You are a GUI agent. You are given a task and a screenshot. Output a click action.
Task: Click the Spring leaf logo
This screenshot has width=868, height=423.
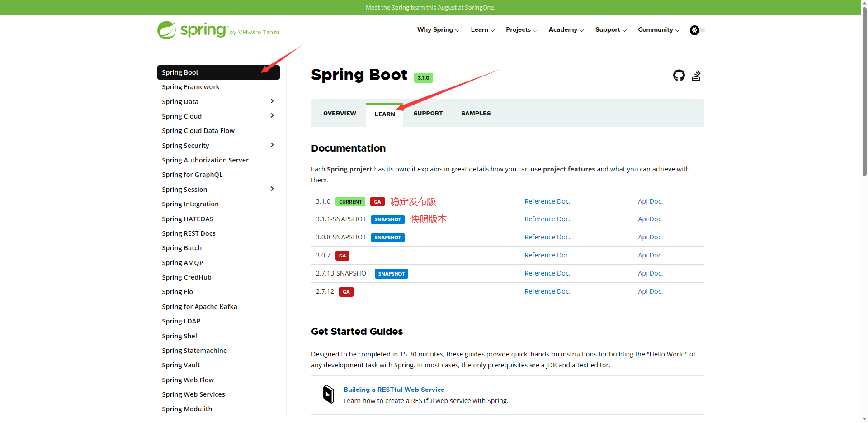click(x=166, y=30)
